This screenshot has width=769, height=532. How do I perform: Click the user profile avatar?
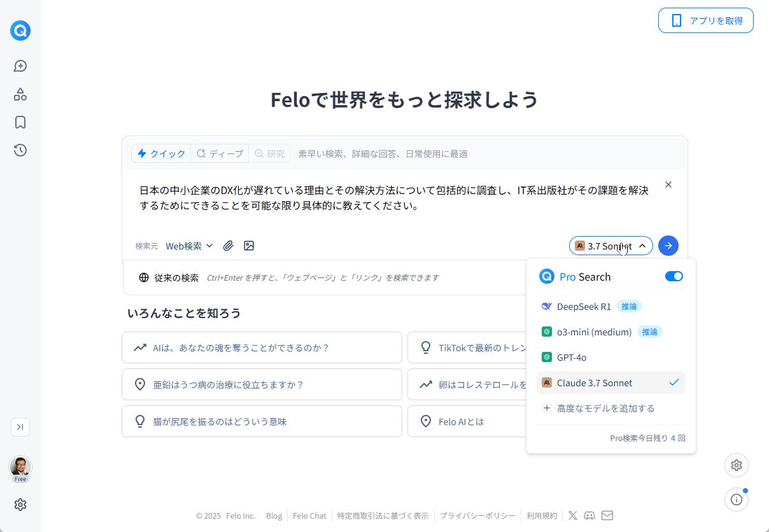pyautogui.click(x=20, y=467)
